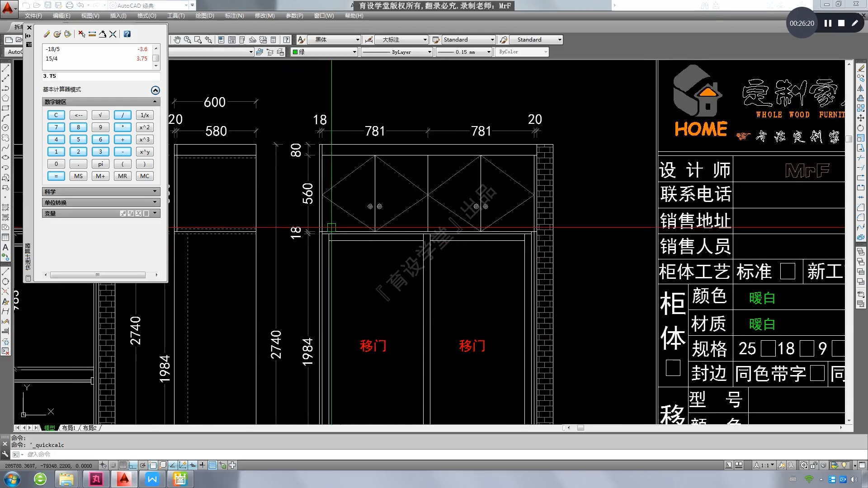The width and height of the screenshot is (868, 488).
Task: Click the 1/x button on keypad
Action: pos(145,115)
